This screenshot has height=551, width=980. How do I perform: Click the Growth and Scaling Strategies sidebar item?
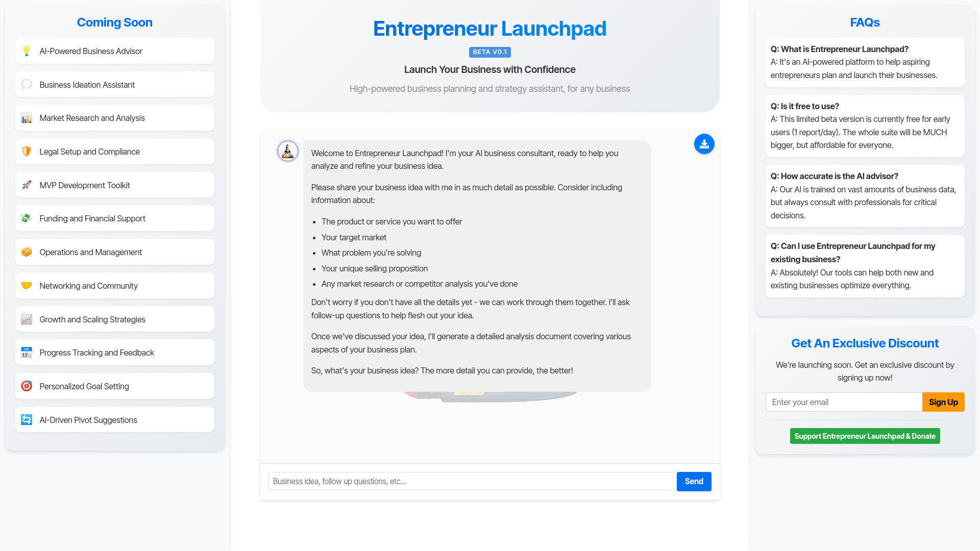(x=114, y=319)
